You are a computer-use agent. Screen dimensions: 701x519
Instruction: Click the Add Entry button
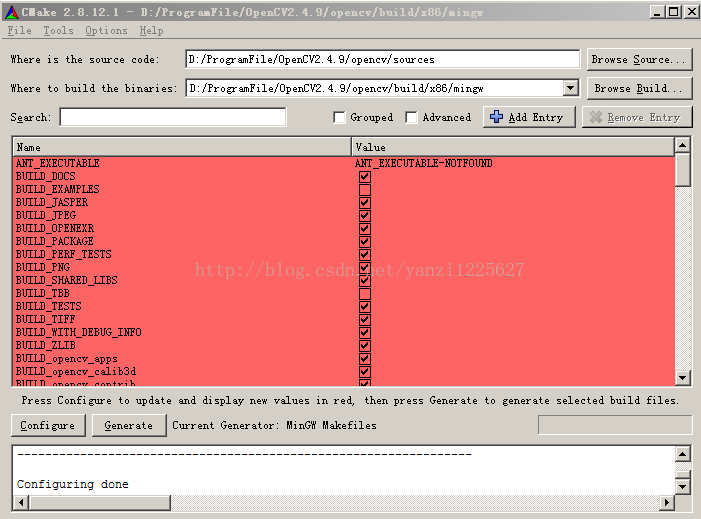pos(529,117)
